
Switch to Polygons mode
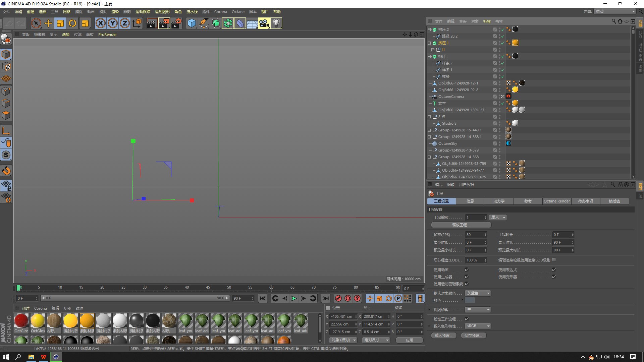click(6, 116)
